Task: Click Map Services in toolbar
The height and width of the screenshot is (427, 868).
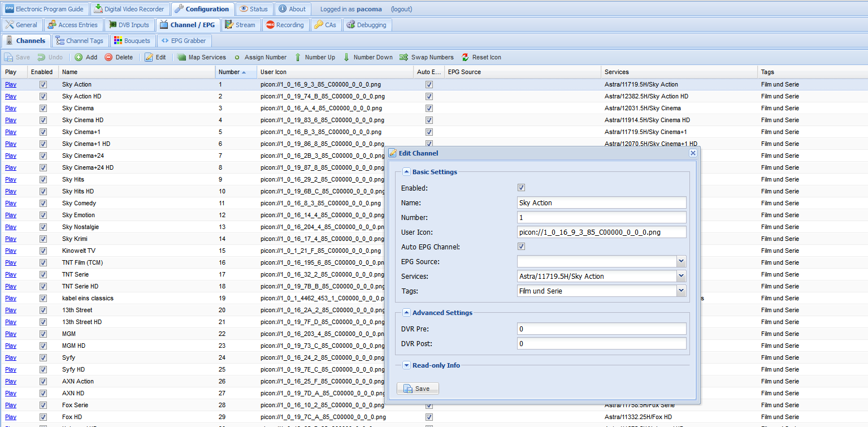Action: click(x=202, y=57)
